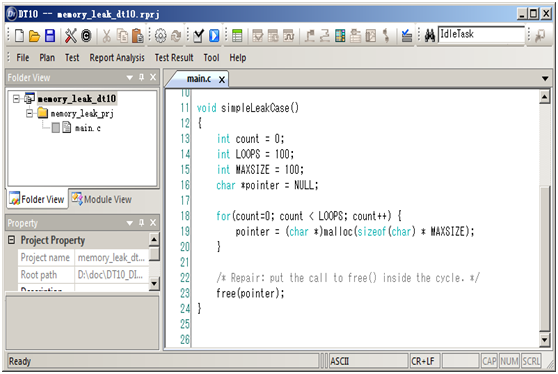The height and width of the screenshot is (374, 558).
Task: Open the Property panel dropdown arrow
Action: pyautogui.click(x=130, y=223)
